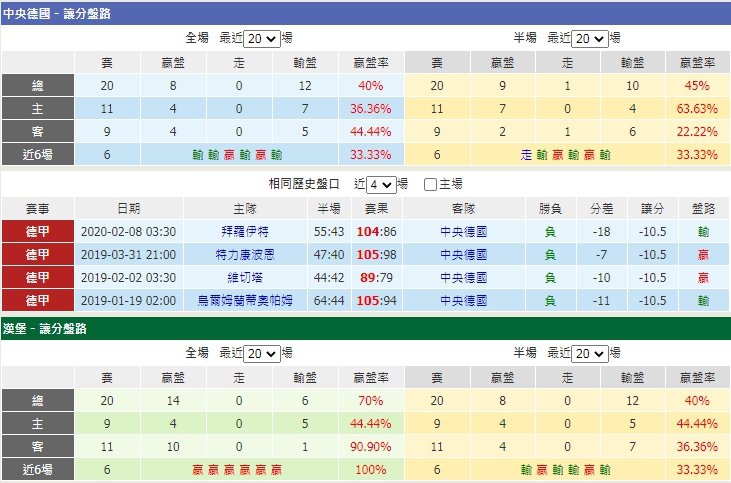Viewport: 731px width, 483px height.
Task: Click the score 105:98
Action: [x=376, y=255]
